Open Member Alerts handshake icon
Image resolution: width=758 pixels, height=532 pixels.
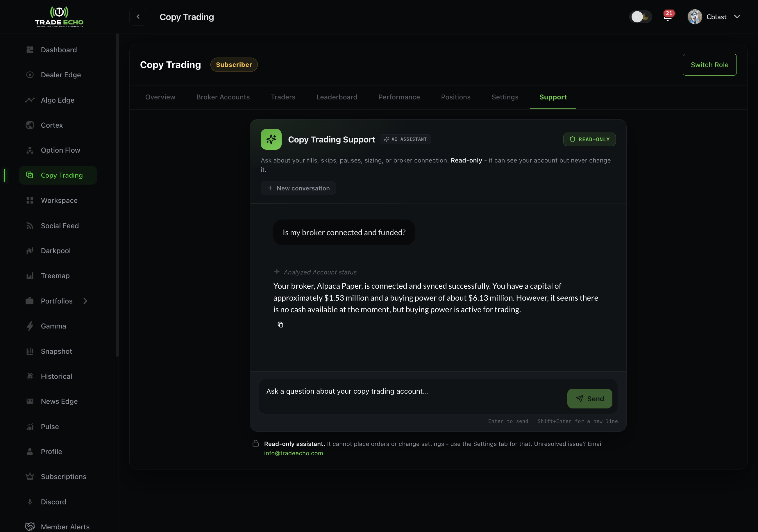(30, 527)
